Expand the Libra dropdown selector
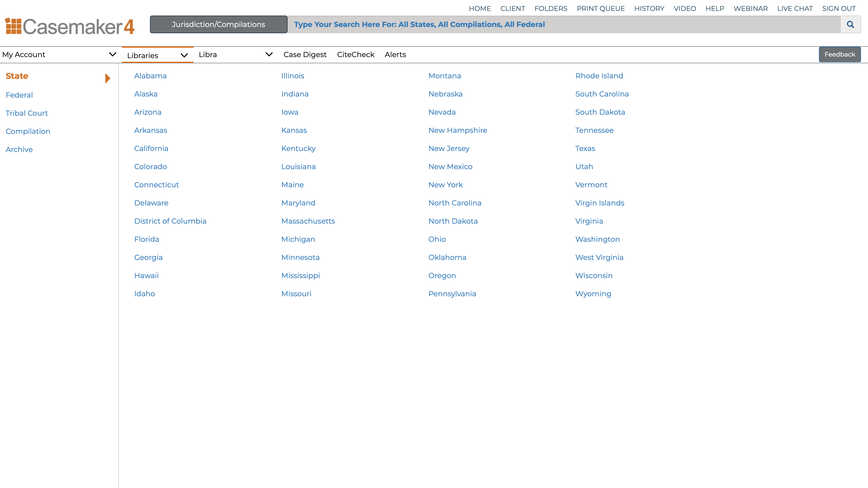The image size is (868, 488). click(x=268, y=54)
